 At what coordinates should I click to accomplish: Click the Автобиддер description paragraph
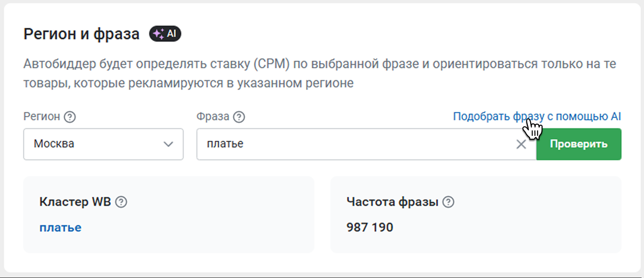click(320, 73)
